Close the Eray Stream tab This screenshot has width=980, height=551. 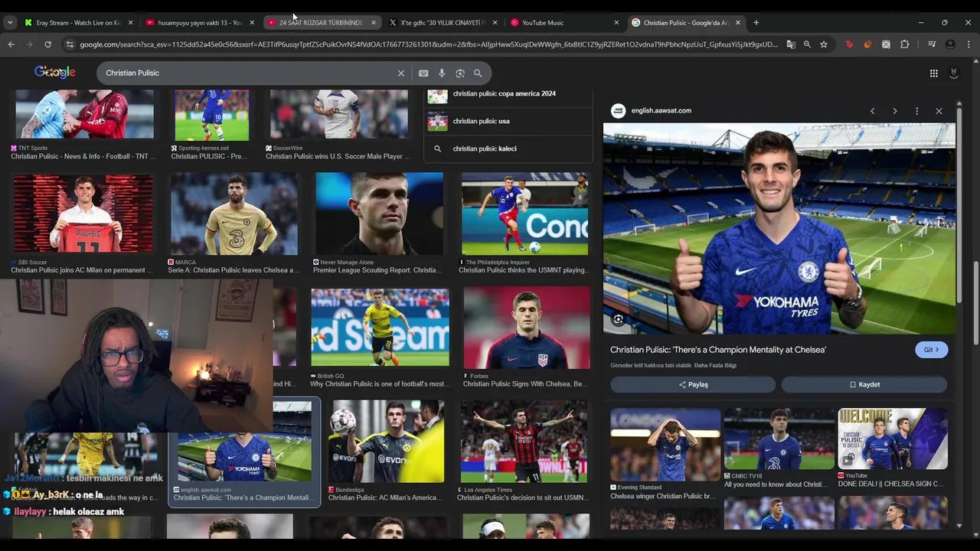tap(130, 23)
